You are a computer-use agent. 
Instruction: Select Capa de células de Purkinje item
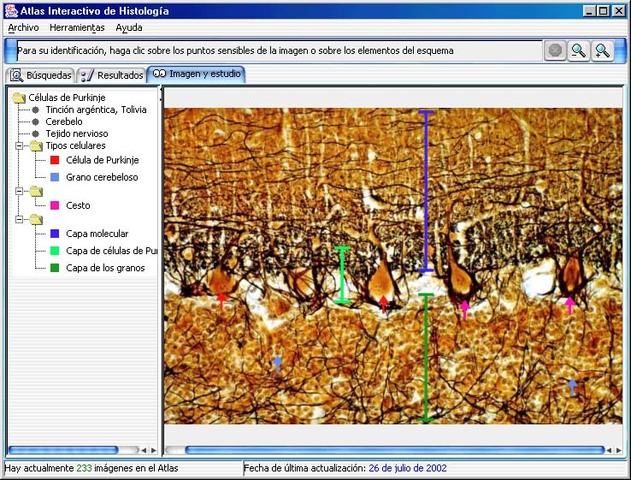pos(111,251)
